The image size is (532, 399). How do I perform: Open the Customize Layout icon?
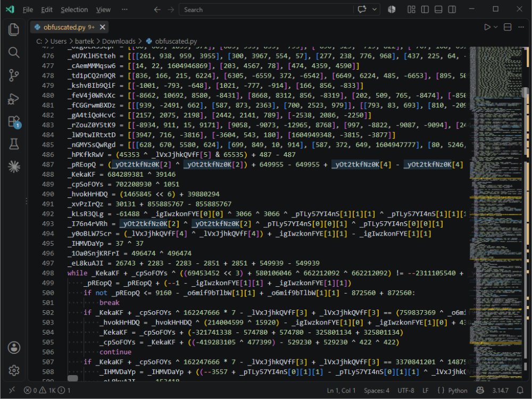[x=411, y=10]
